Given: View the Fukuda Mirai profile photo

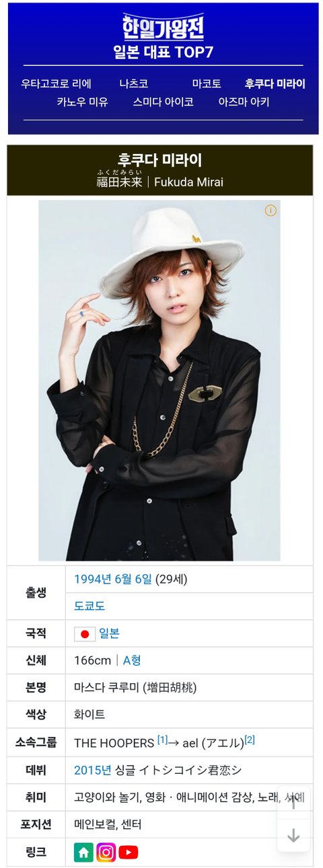Looking at the screenshot, I should click(159, 381).
